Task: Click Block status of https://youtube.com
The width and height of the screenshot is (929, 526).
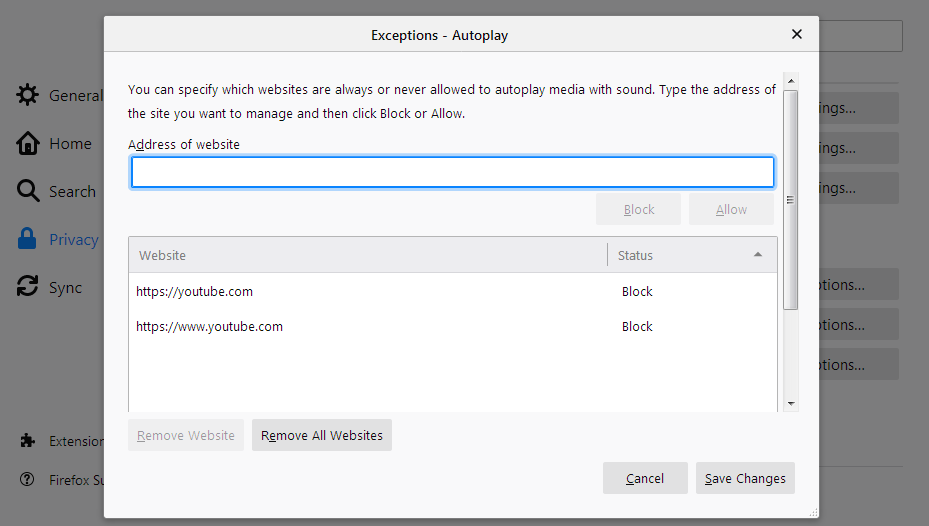Action: [x=637, y=291]
